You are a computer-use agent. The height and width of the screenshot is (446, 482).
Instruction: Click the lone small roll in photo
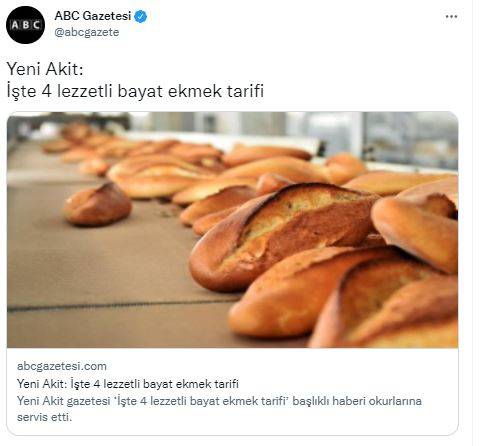pos(97,205)
